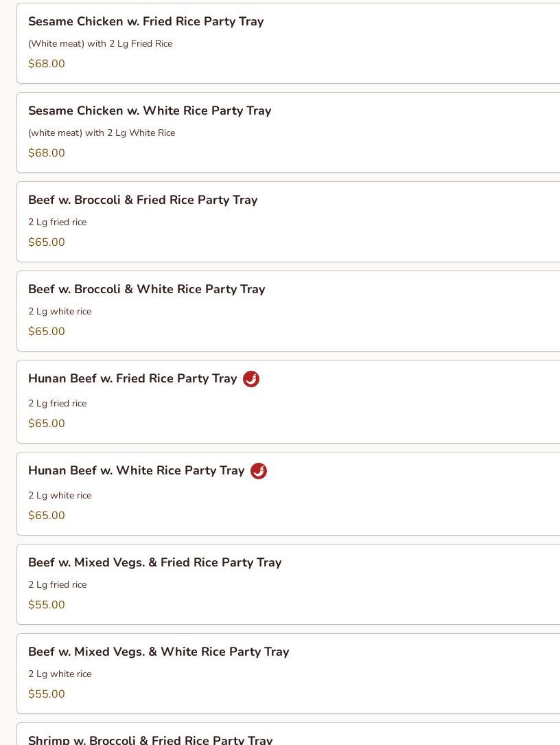The image size is (560, 745).
Task: Click $68.00 price under Sesame Chicken White Rice
Action: click(47, 153)
